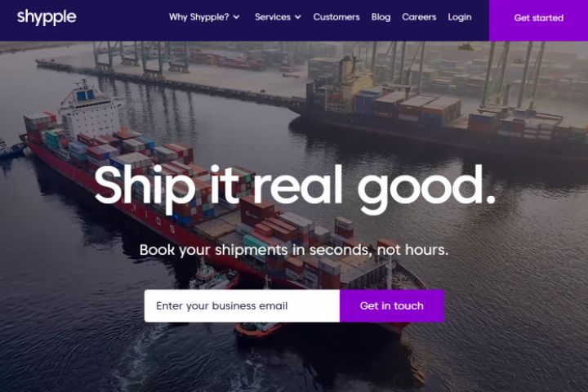588x392 pixels.
Task: Click the small orange tugboat below email field
Action: pyautogui.click(x=258, y=329)
